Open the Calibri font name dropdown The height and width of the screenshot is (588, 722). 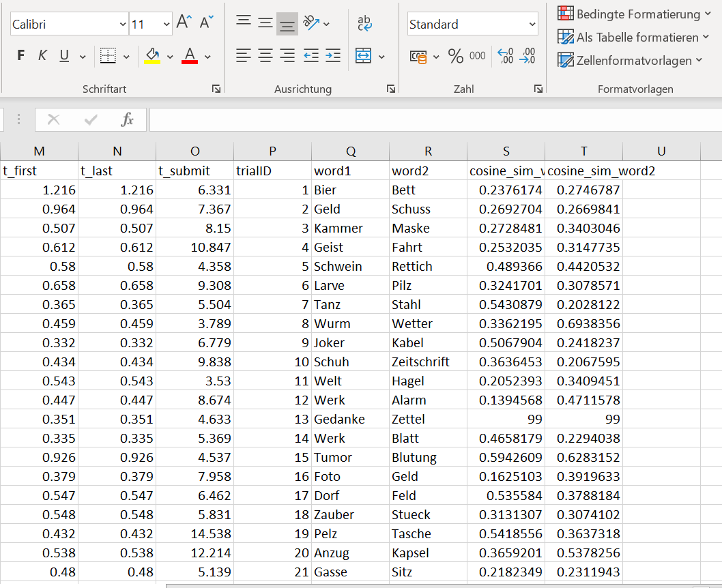click(x=121, y=24)
